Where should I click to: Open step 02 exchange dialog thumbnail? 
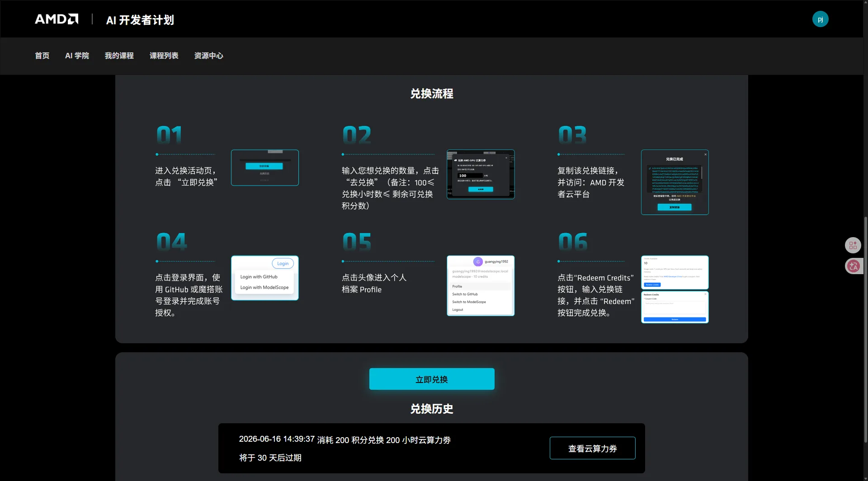pos(481,174)
